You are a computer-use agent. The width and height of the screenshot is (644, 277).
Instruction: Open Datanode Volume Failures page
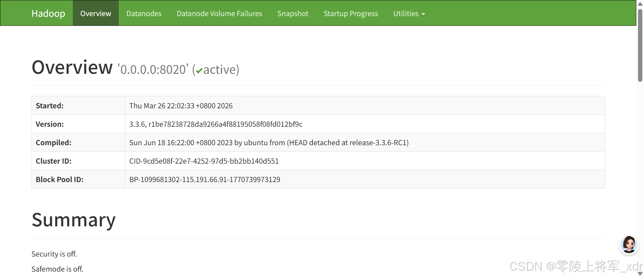coord(219,13)
